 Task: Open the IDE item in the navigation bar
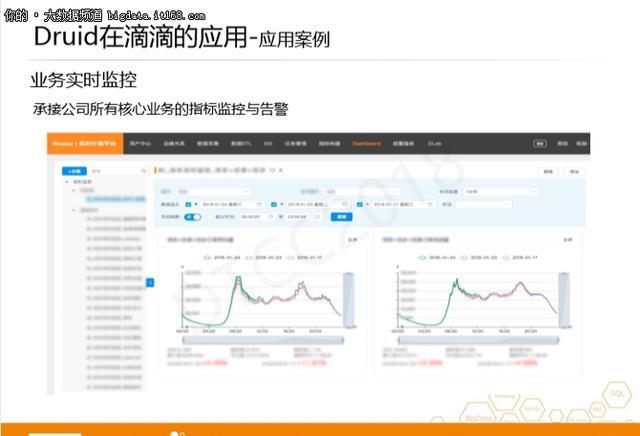pyautogui.click(x=268, y=144)
